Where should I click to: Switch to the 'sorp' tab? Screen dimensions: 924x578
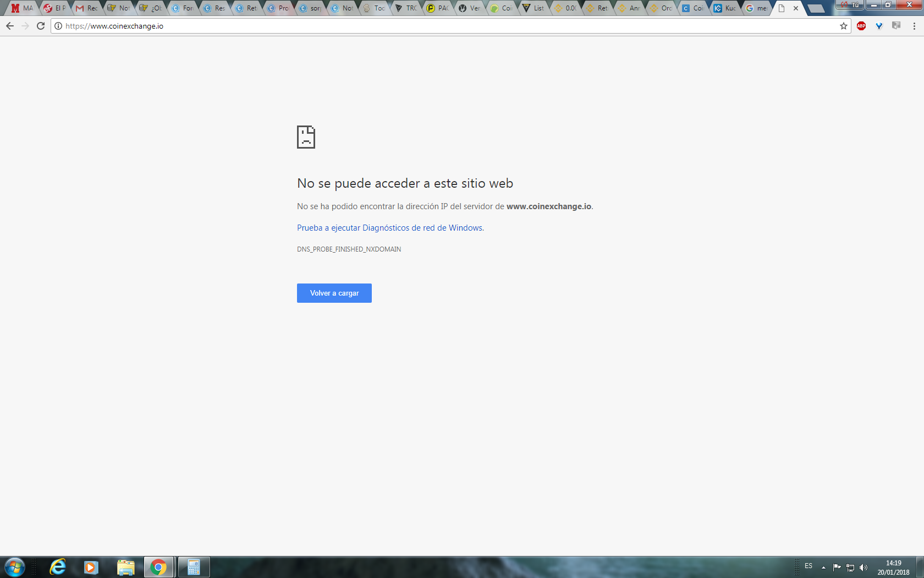point(310,8)
